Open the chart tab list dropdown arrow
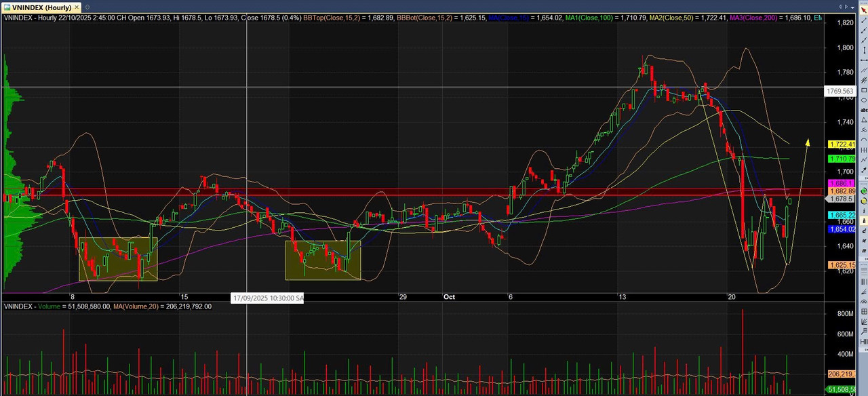868x396 pixels. pyautogui.click(x=852, y=7)
